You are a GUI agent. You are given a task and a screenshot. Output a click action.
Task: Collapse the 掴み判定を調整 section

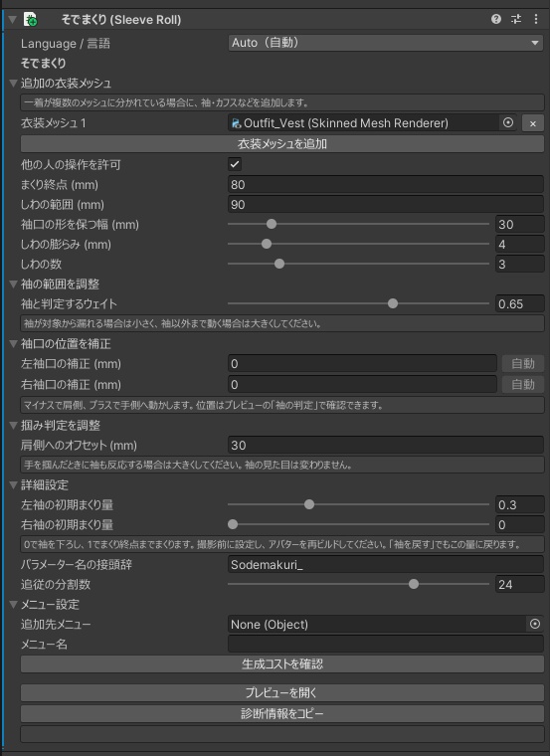tap(14, 426)
